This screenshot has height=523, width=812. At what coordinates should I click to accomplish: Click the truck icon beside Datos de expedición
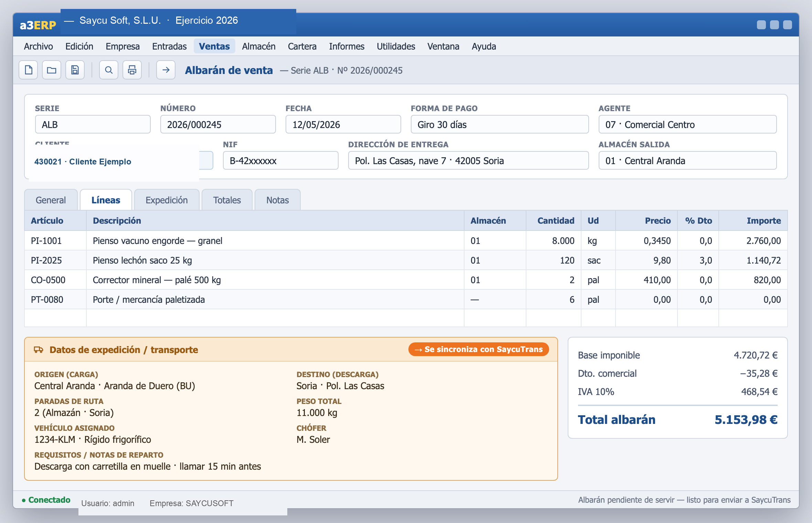(39, 350)
